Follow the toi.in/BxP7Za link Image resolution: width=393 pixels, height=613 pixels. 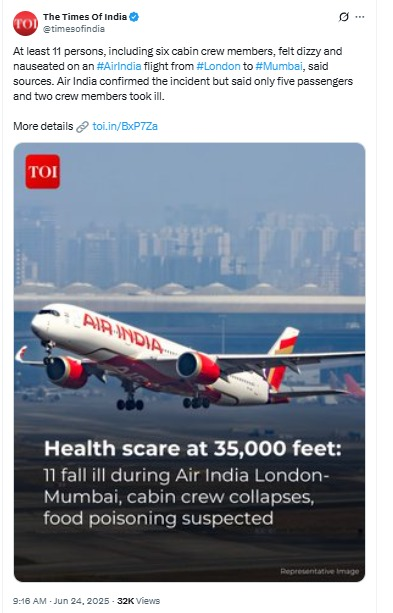[x=125, y=126]
